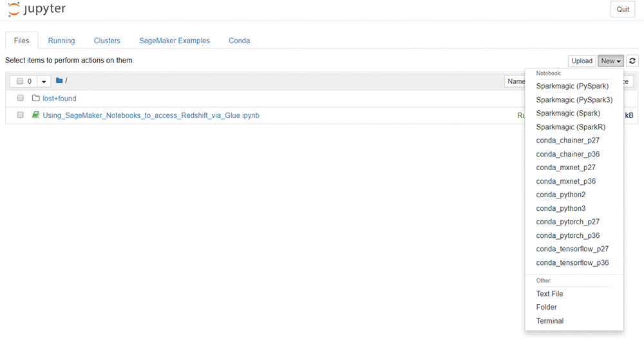644x339 pixels.
Task: Click the refresh notebook list icon
Action: [x=632, y=61]
